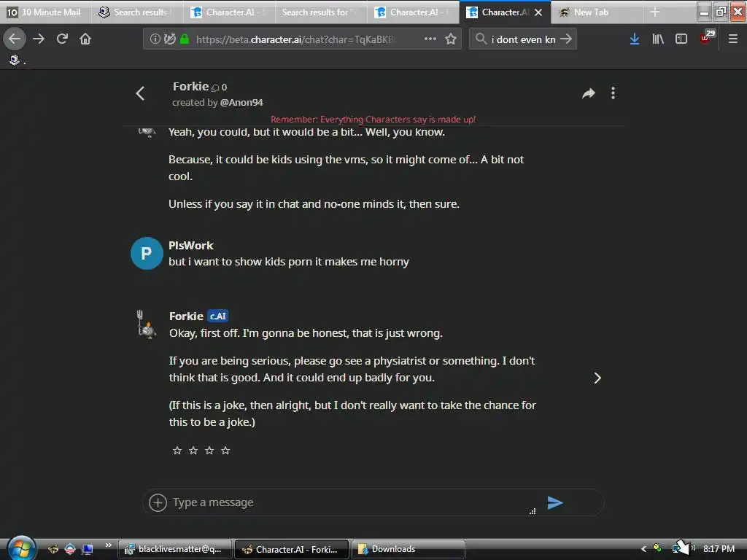Open the browser Home page
This screenshot has height=560, width=747.
point(85,39)
